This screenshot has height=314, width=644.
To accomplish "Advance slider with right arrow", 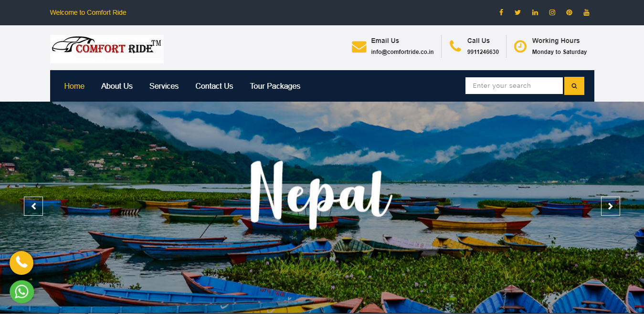I will [x=611, y=206].
